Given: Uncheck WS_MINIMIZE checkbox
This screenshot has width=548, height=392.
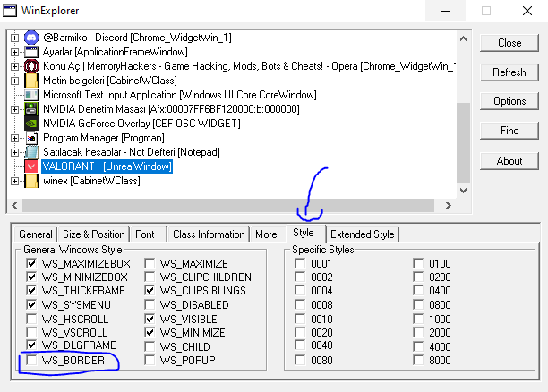Looking at the screenshot, I should (150, 332).
